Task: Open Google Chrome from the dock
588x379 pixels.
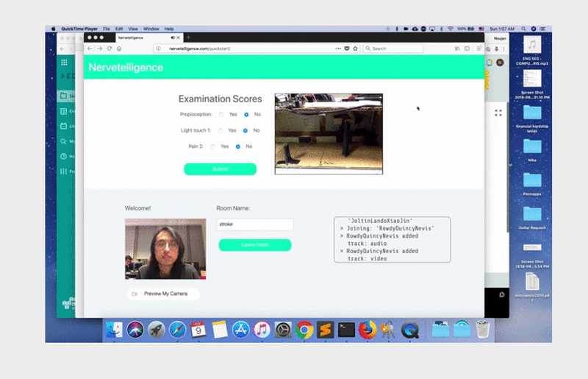Action: tap(304, 330)
